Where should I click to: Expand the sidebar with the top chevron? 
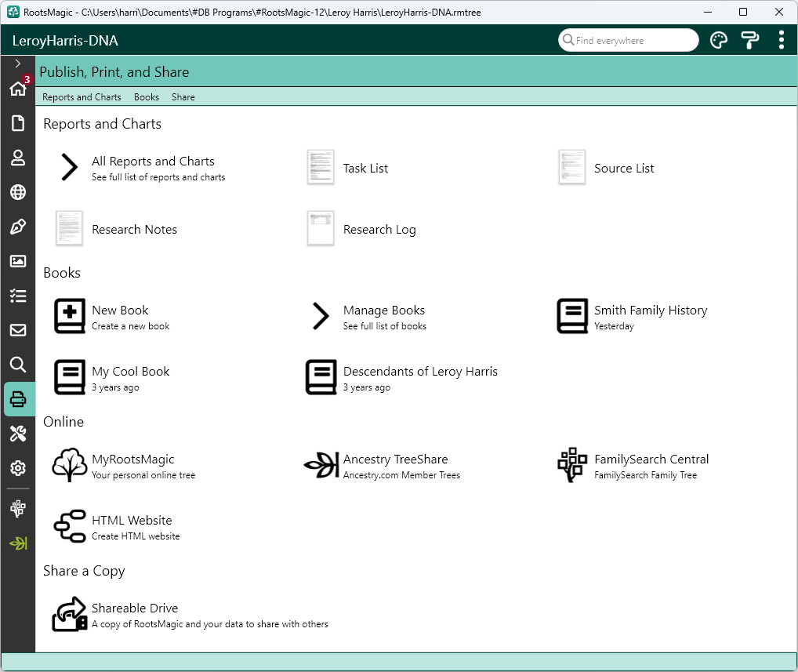coord(18,64)
